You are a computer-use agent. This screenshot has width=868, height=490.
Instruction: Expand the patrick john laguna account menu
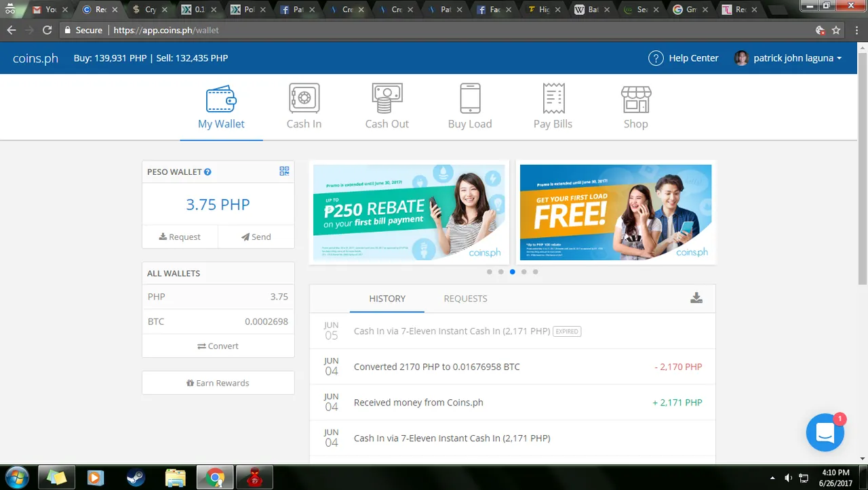click(790, 58)
